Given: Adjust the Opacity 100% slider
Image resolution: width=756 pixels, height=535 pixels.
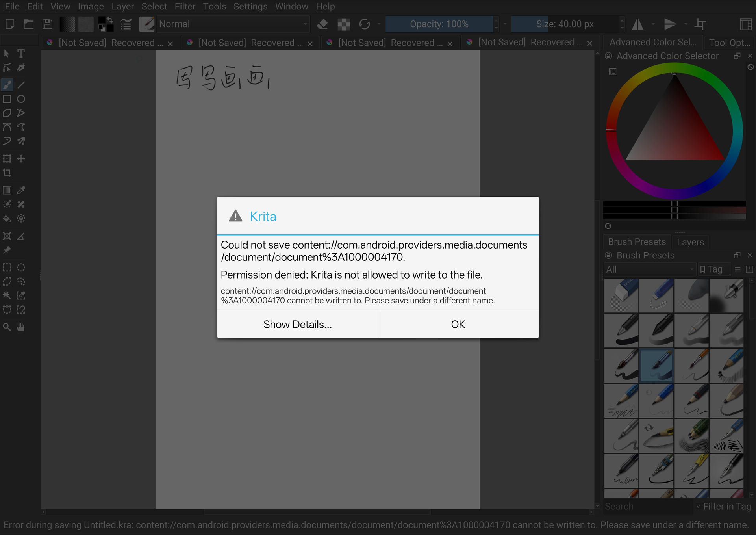Looking at the screenshot, I should coord(439,24).
